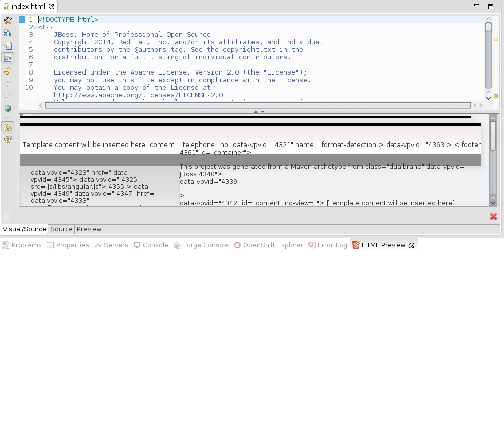504x436 pixels.
Task: Open the Servers view
Action: click(x=111, y=245)
